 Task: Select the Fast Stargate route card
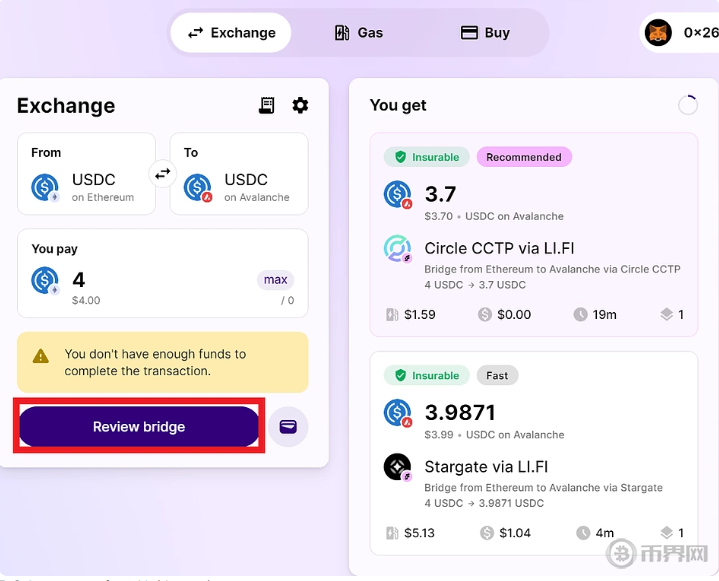click(533, 452)
